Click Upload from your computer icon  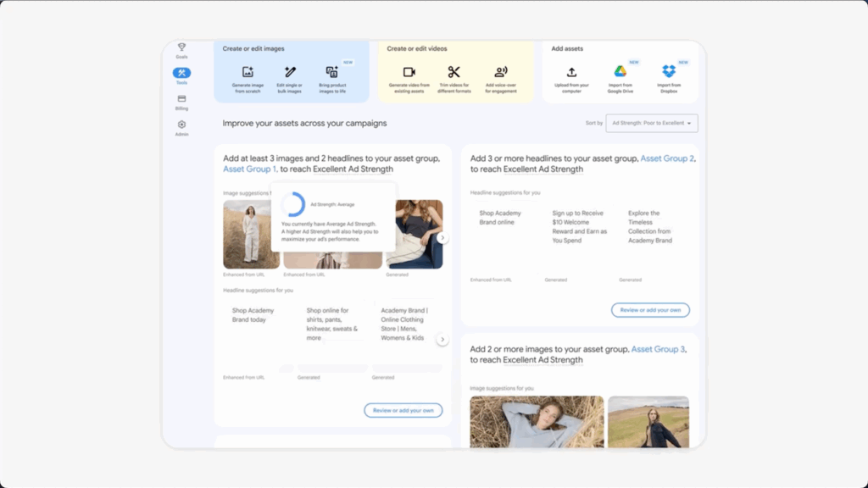[x=572, y=73]
